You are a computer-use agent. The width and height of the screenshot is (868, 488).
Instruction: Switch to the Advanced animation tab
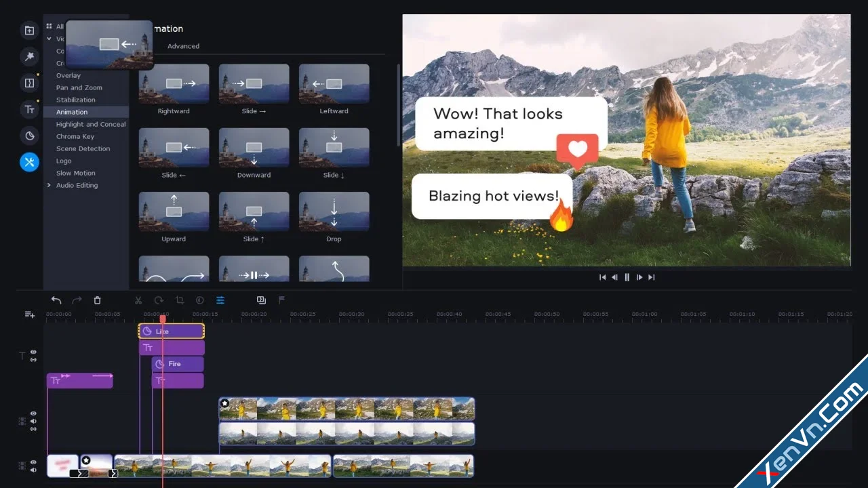click(x=184, y=46)
